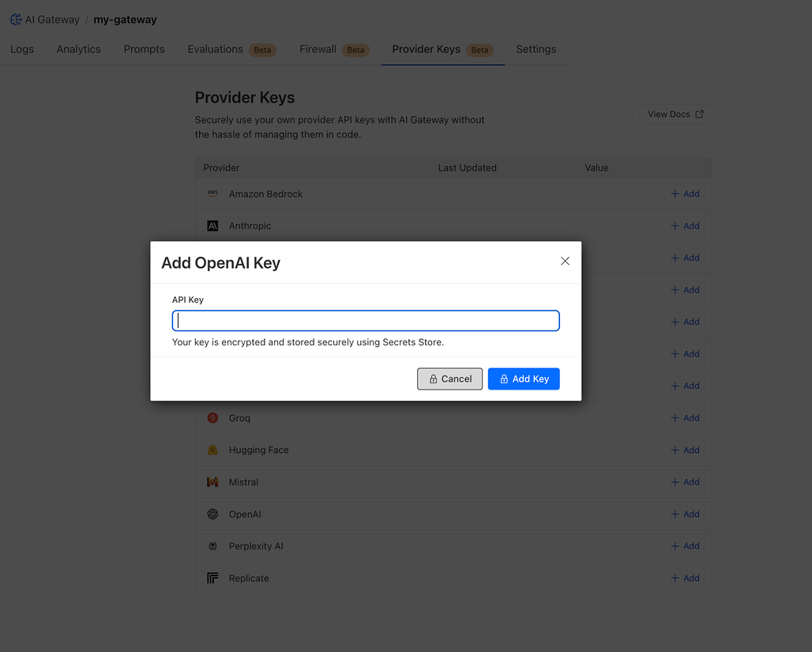Image resolution: width=812 pixels, height=652 pixels.
Task: Add a key for Mistral
Action: [x=685, y=482]
